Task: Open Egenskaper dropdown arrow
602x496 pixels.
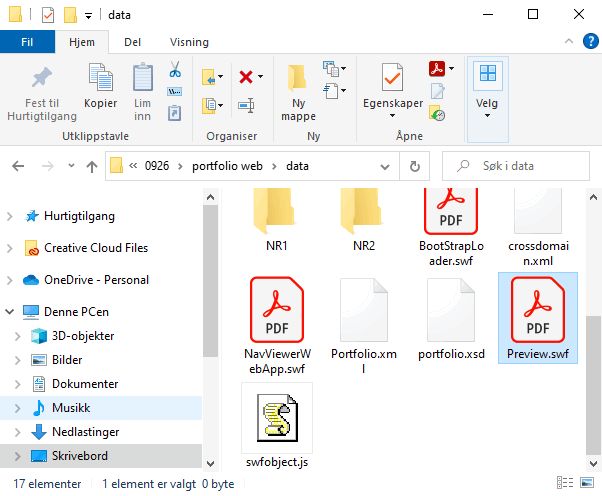Action: 392,116
